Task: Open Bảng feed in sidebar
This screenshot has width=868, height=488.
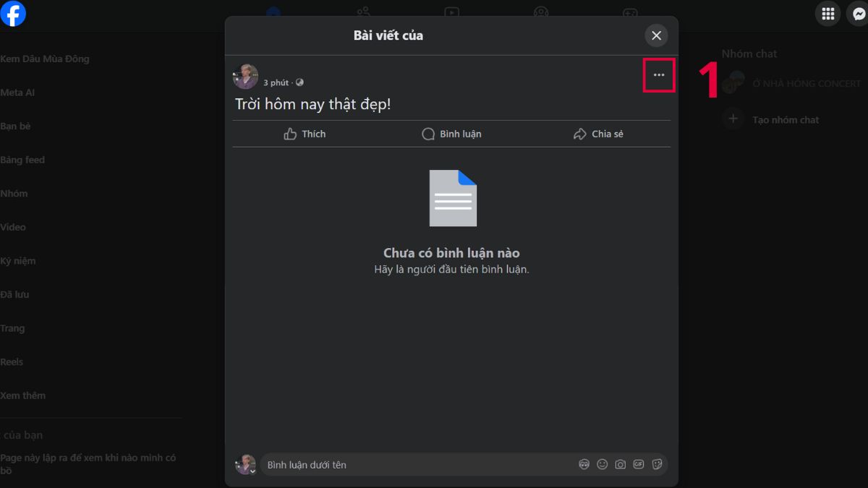Action: pos(22,160)
